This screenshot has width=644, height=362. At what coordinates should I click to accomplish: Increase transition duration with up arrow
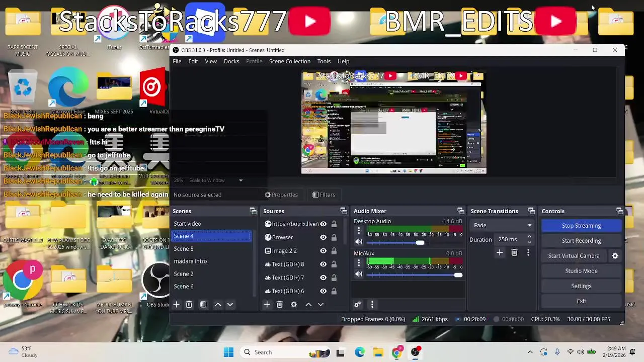click(529, 237)
